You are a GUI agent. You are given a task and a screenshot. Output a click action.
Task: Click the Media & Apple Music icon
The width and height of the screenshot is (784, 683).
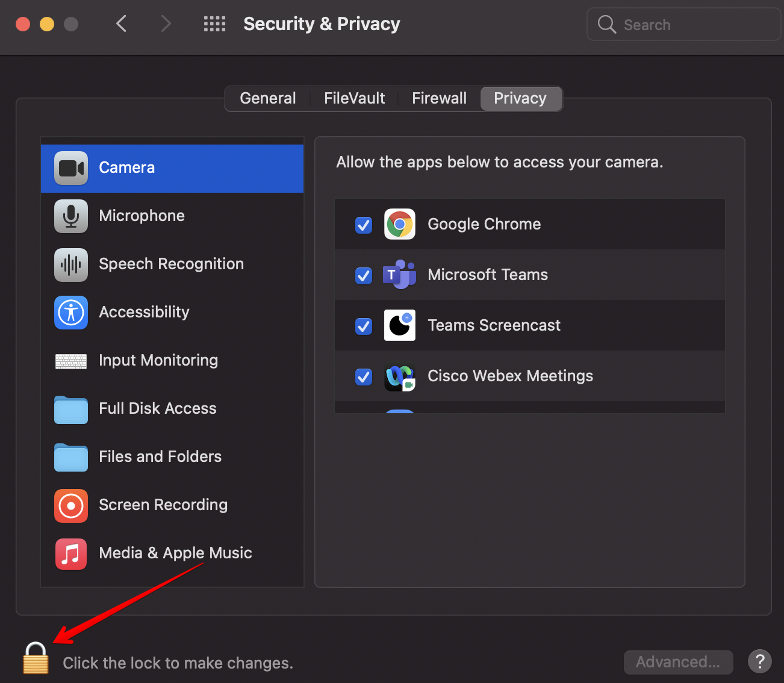[x=71, y=554]
